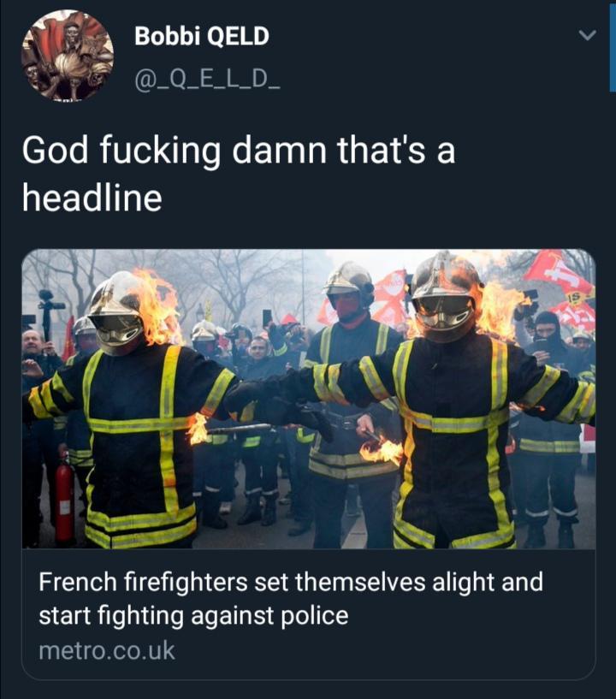Open Bobbi QELD's profile avatar
This screenshot has width=616, height=699.
click(x=68, y=56)
